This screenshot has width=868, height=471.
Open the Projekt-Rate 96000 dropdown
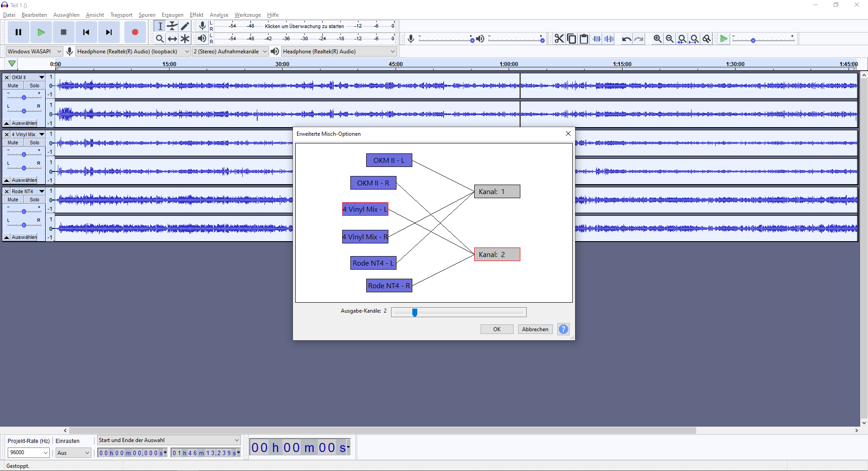click(x=28, y=452)
